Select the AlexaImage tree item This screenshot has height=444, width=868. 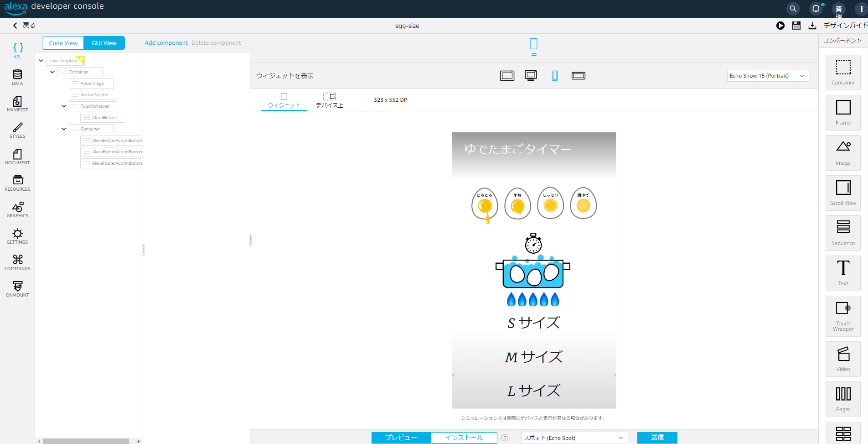click(x=91, y=83)
